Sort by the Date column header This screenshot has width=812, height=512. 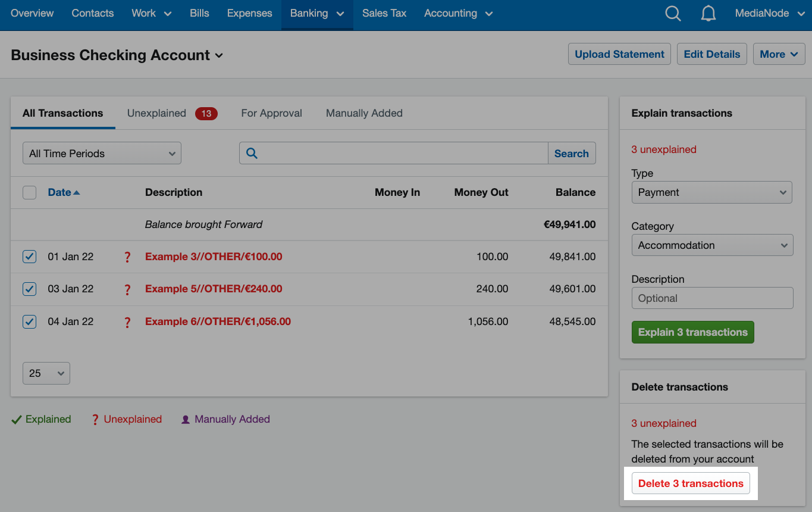click(64, 192)
